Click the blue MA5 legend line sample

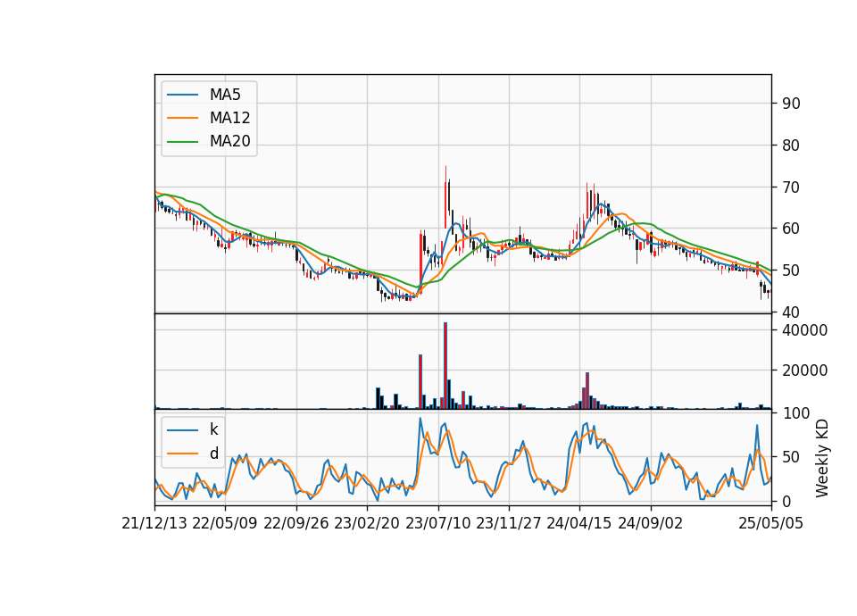click(182, 95)
